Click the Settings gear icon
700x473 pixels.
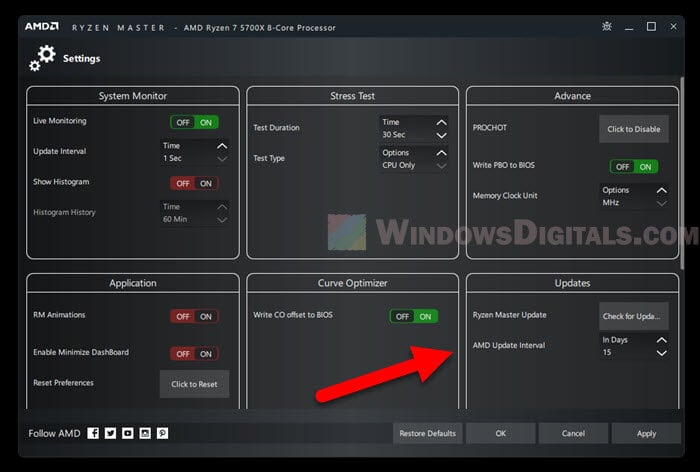click(43, 58)
